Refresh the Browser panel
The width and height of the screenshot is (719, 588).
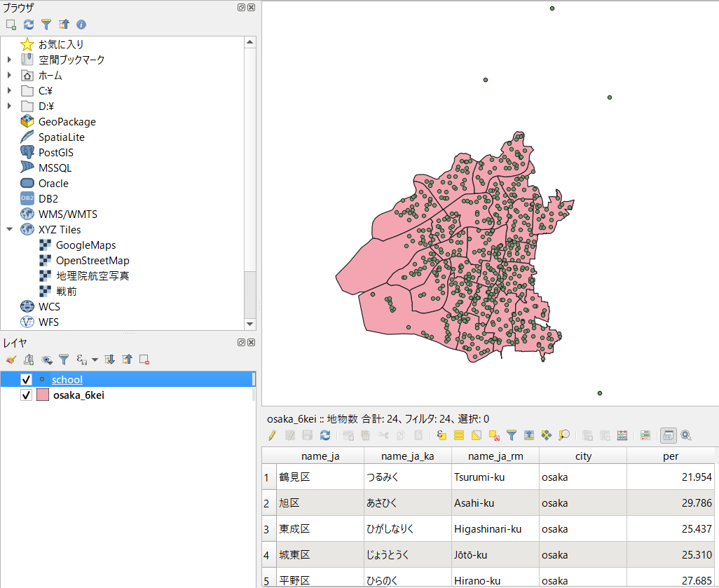coord(29,25)
